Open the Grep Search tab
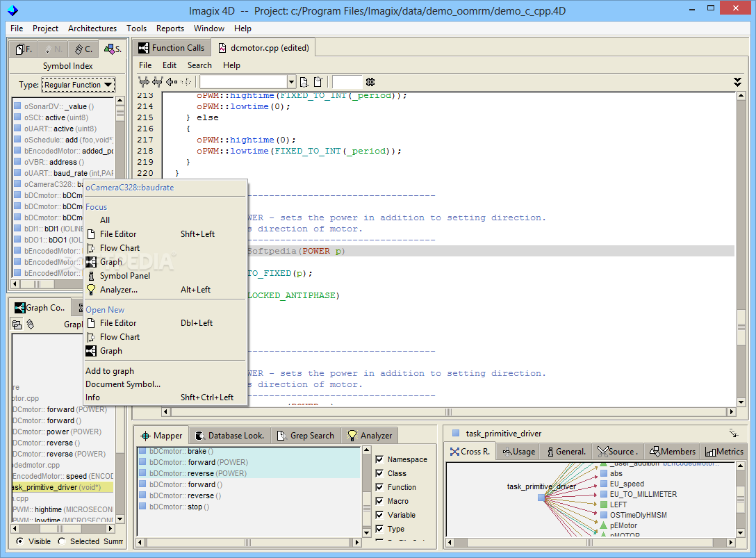Screen dimensions: 756x558 click(x=306, y=436)
